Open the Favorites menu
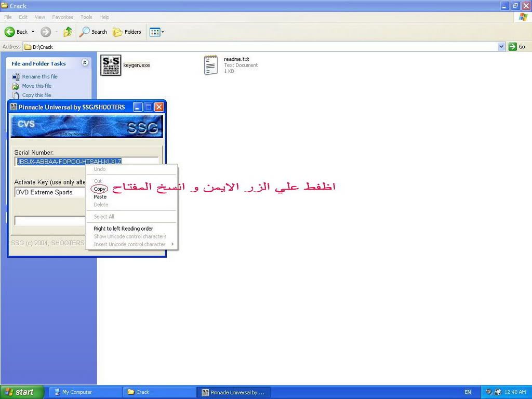Viewport: 532px width, 399px height. (62, 17)
